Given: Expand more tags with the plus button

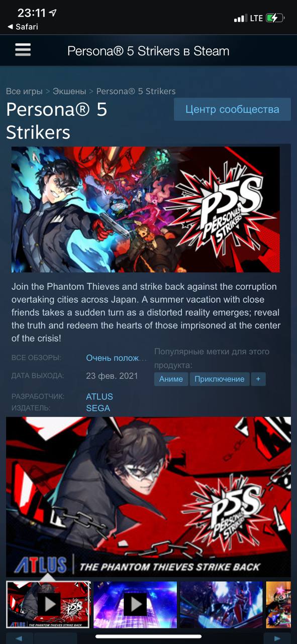Looking at the screenshot, I should pos(258,379).
